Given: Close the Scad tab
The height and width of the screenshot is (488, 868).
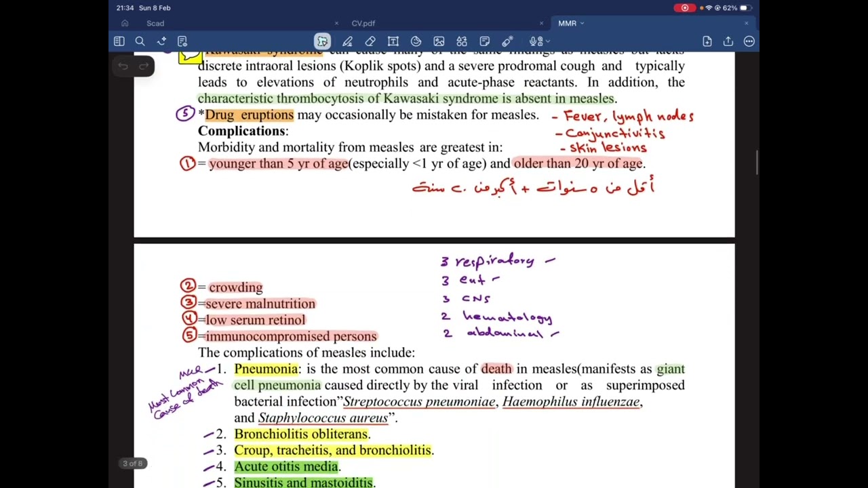Looking at the screenshot, I should pyautogui.click(x=336, y=23).
